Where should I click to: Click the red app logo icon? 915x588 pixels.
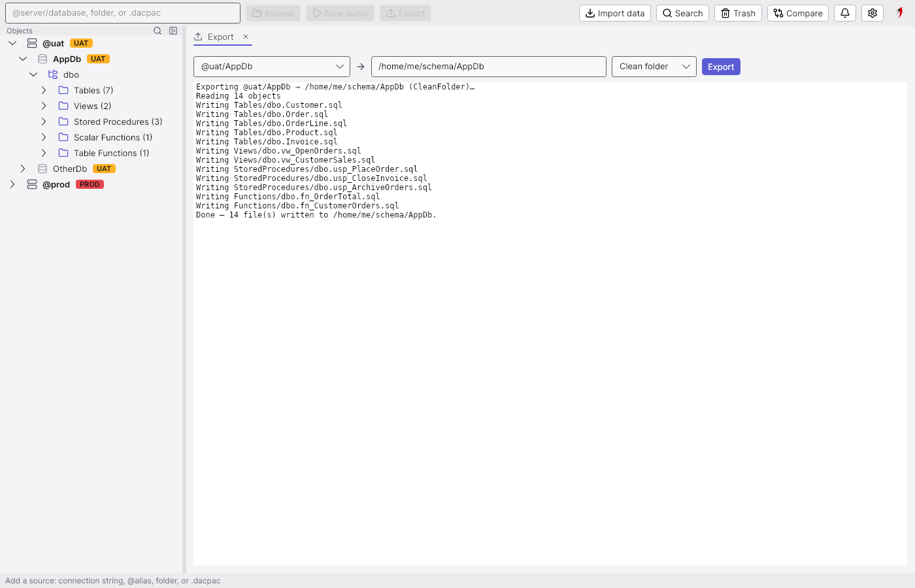[x=900, y=12]
